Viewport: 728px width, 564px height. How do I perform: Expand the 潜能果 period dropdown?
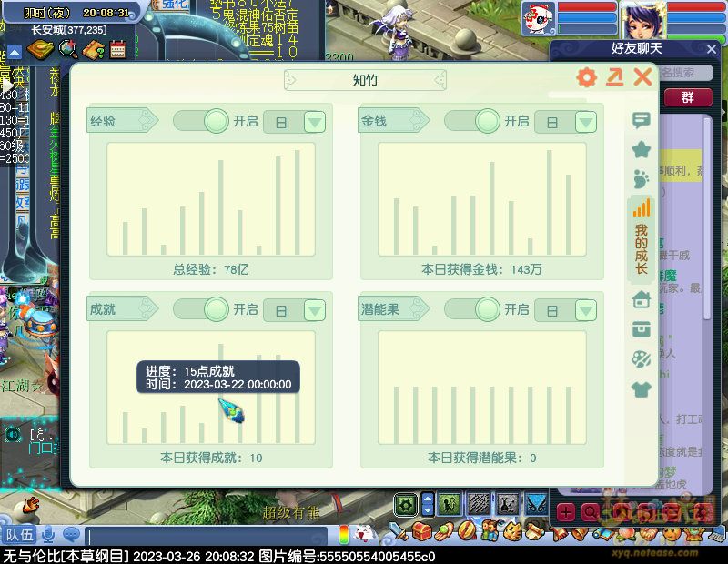pos(585,310)
